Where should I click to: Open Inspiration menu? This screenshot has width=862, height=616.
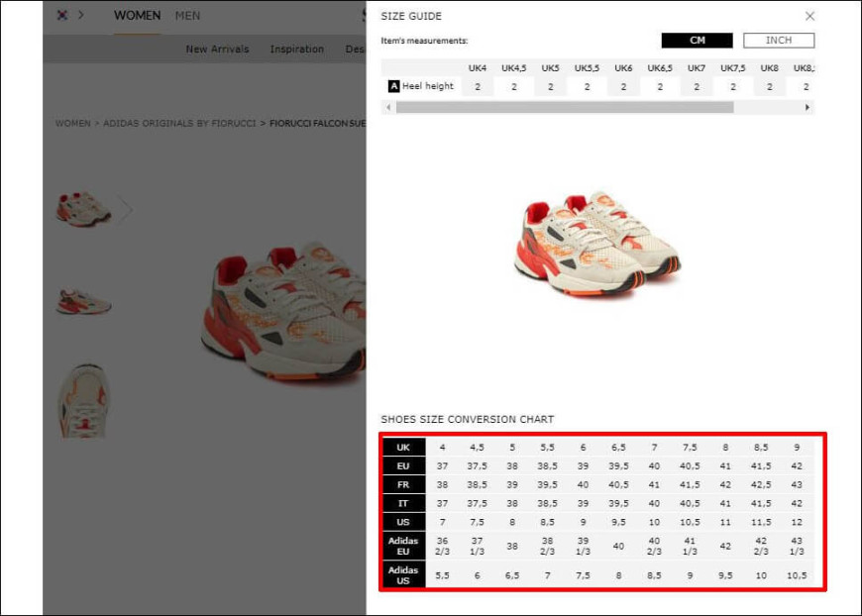(x=297, y=49)
